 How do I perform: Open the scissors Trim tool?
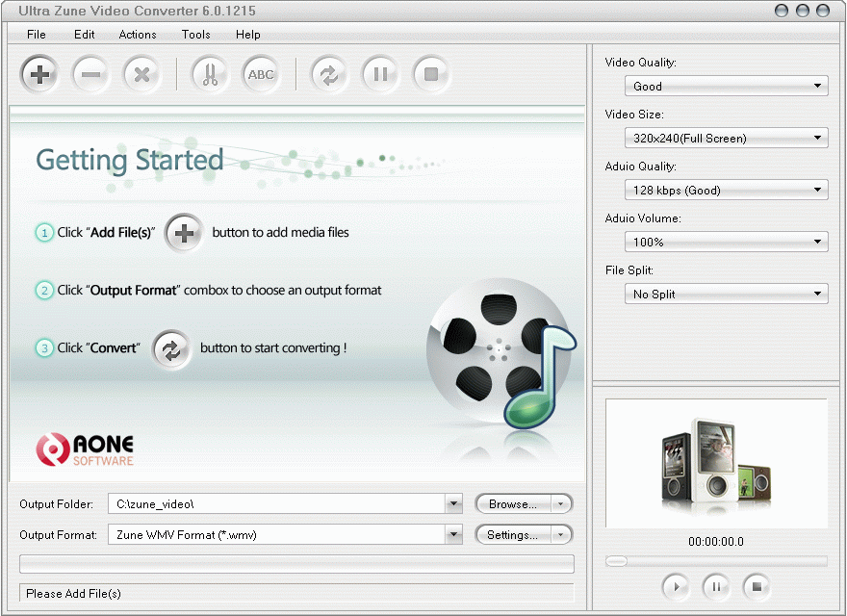pos(210,74)
